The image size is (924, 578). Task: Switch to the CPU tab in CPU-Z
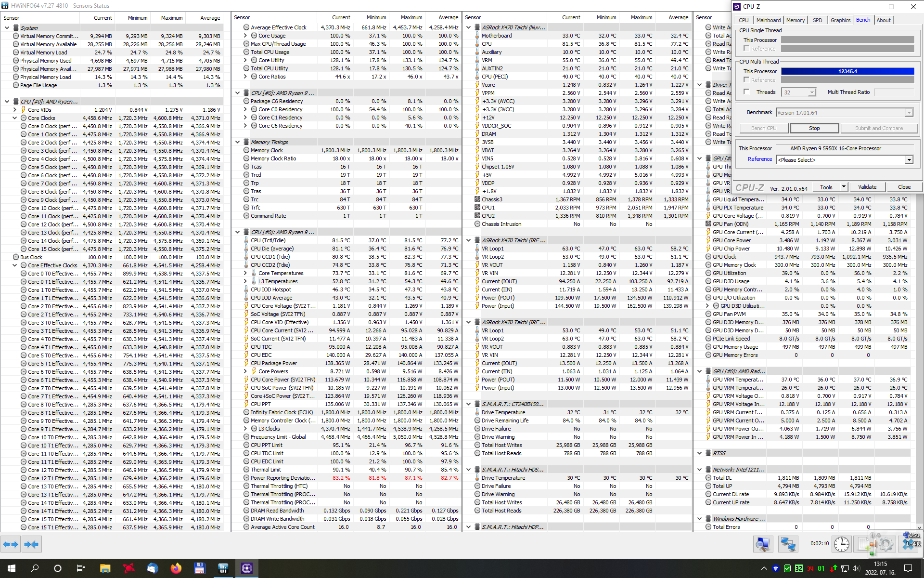[x=744, y=20]
